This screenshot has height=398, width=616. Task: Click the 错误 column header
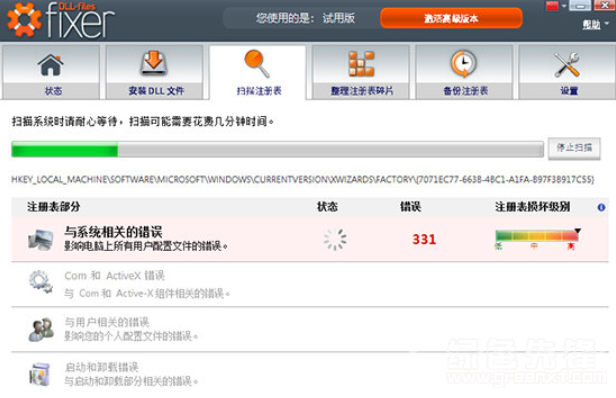(410, 207)
